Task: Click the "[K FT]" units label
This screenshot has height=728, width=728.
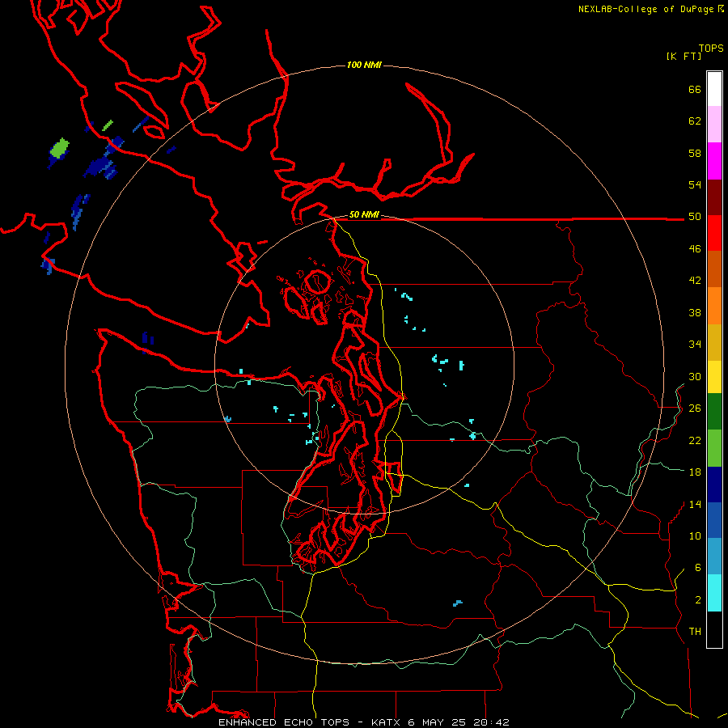Action: 684,56
